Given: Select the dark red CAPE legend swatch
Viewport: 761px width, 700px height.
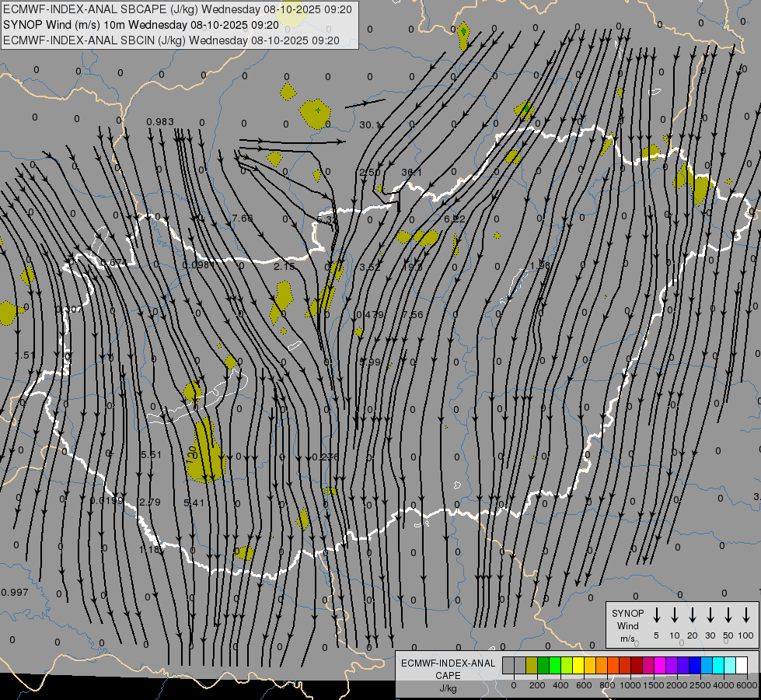Looking at the screenshot, I should (637, 665).
